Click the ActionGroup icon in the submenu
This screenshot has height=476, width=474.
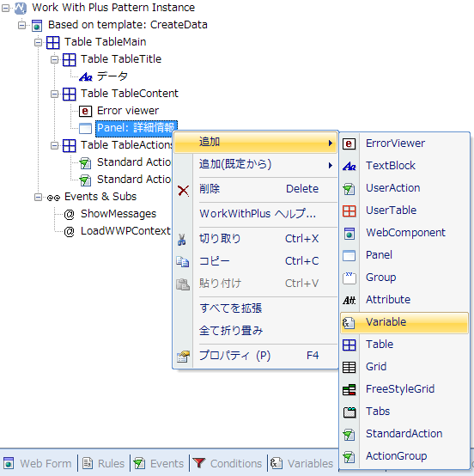[x=349, y=456]
